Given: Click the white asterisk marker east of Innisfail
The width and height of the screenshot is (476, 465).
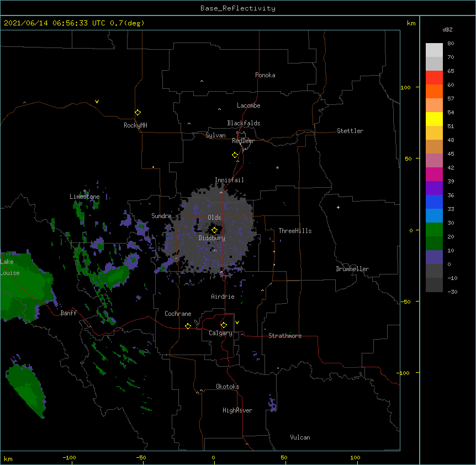Looking at the screenshot, I should (x=277, y=167).
